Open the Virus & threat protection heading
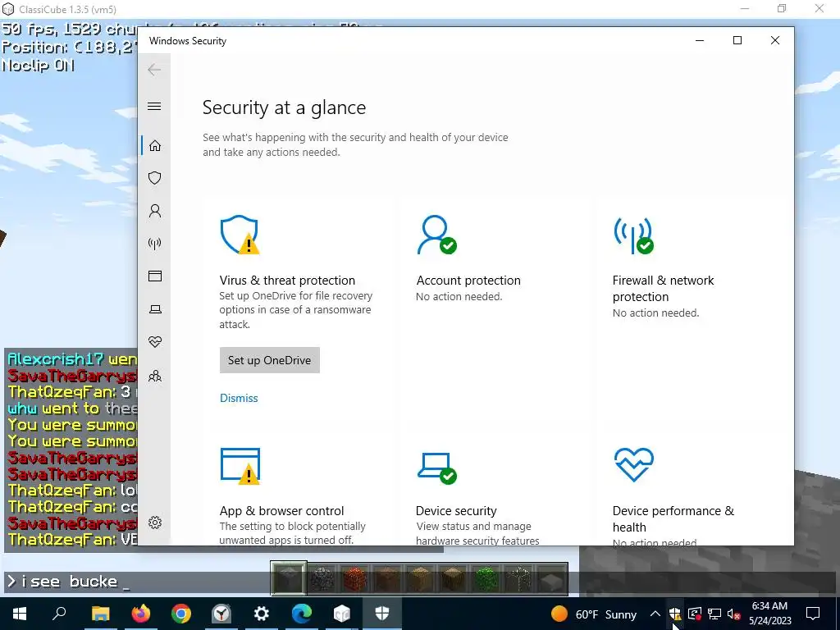The image size is (840, 630). [287, 281]
